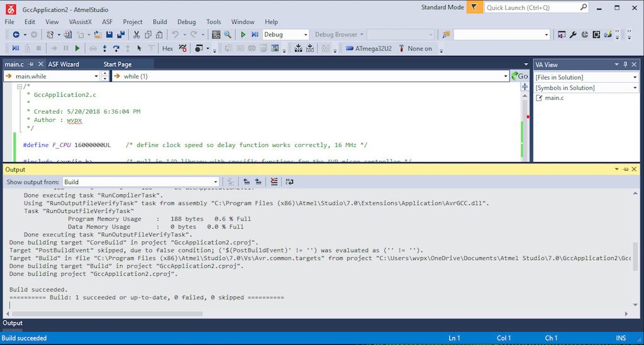Toggle Hex display button
Screen dimensions: 644x345
(167, 48)
